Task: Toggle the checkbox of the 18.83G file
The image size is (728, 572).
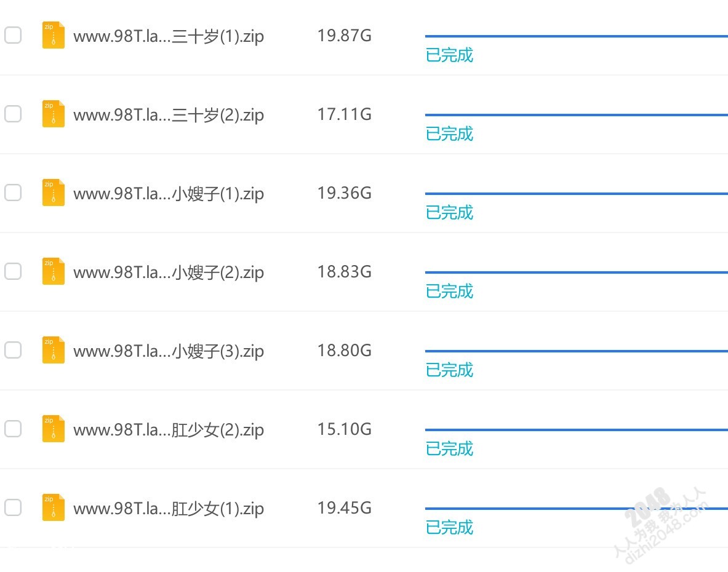Action: point(13,271)
